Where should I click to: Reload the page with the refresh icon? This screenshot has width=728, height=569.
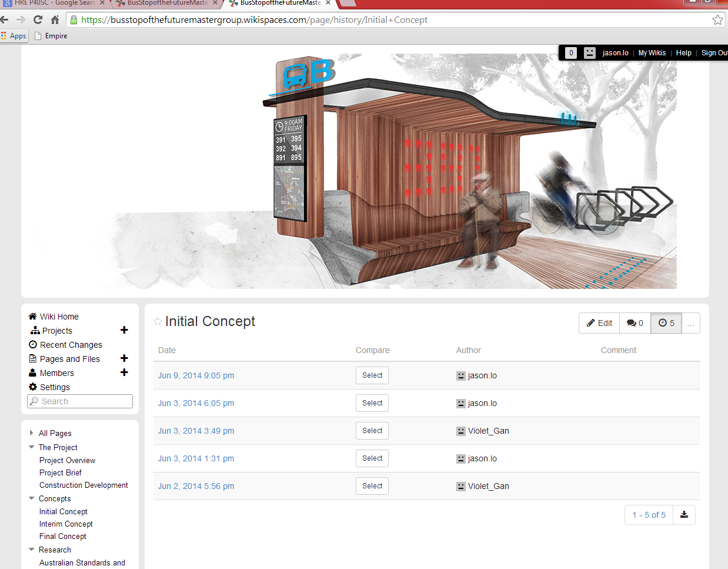[x=38, y=19]
